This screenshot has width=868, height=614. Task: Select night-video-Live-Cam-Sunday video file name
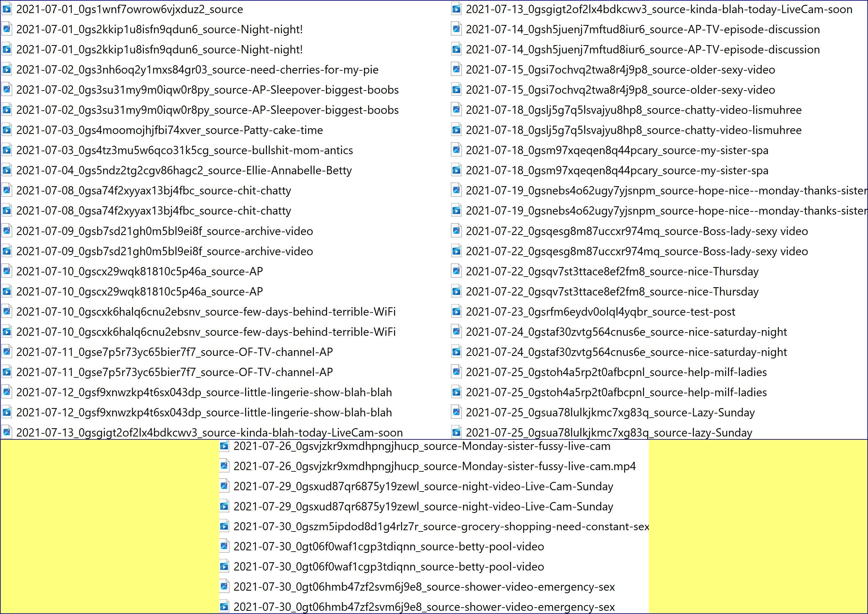click(423, 506)
